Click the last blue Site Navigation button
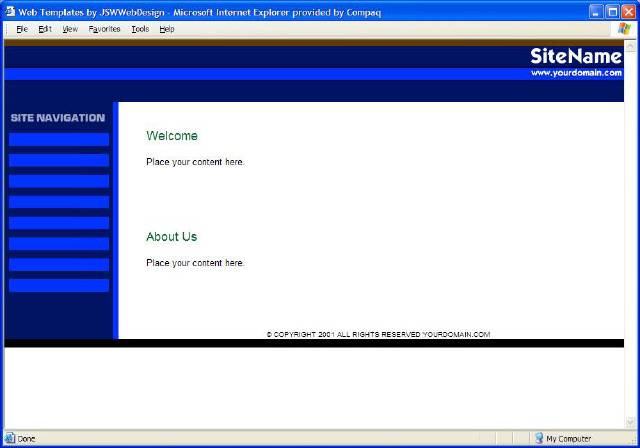Image resolution: width=640 pixels, height=448 pixels. (59, 286)
